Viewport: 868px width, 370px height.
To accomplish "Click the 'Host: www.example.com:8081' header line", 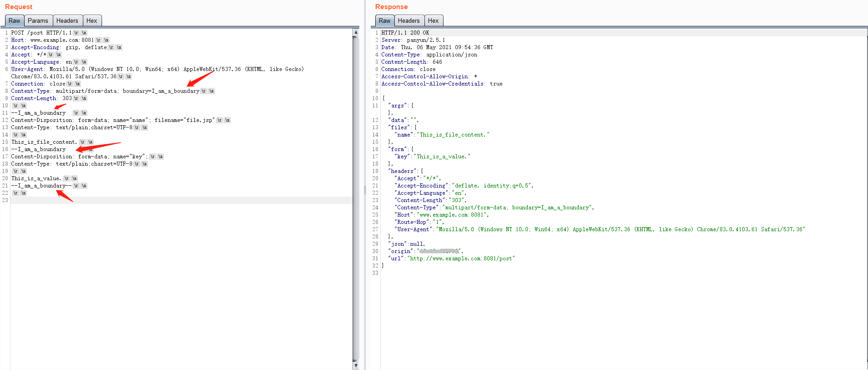I will pyautogui.click(x=52, y=40).
